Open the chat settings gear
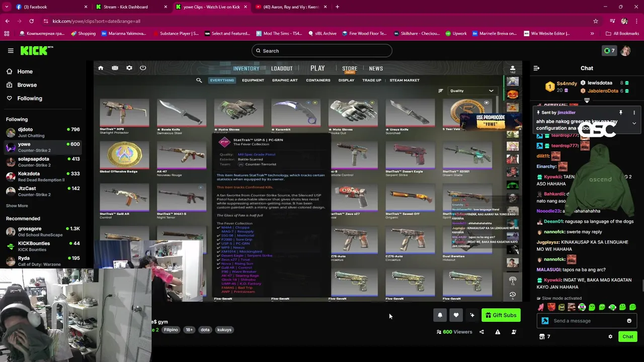 [610, 337]
